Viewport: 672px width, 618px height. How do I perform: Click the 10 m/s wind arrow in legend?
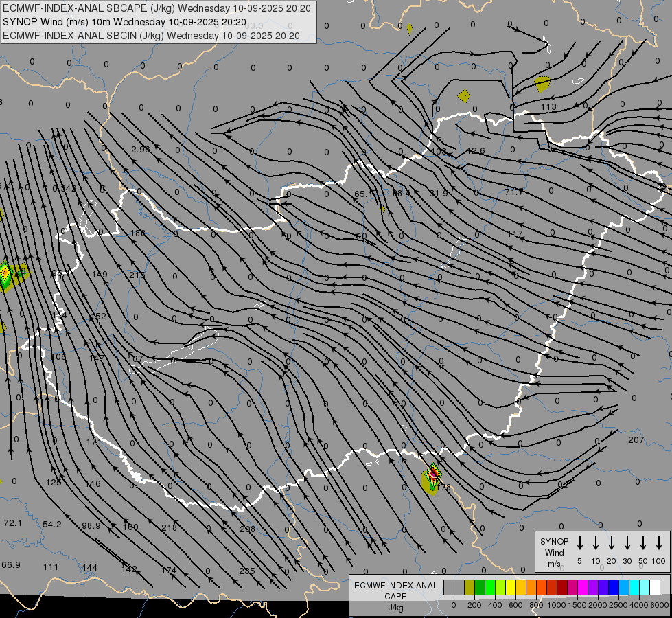[x=596, y=543]
